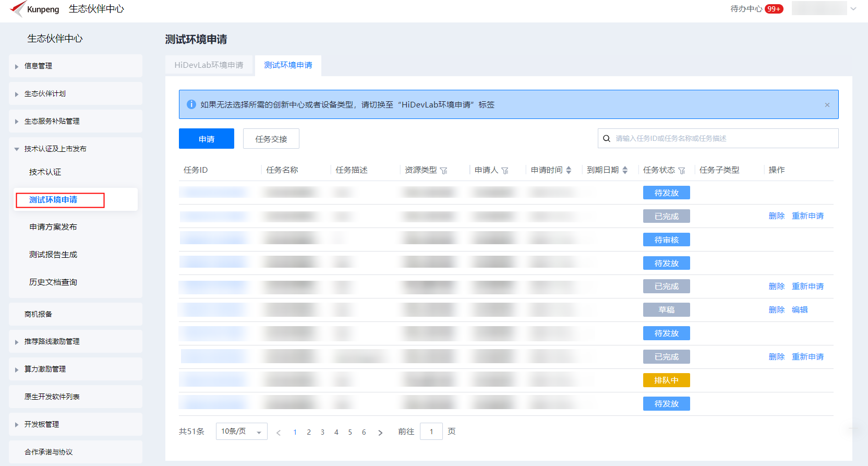
Task: Open the 申请人 column filter icon
Action: point(505,171)
